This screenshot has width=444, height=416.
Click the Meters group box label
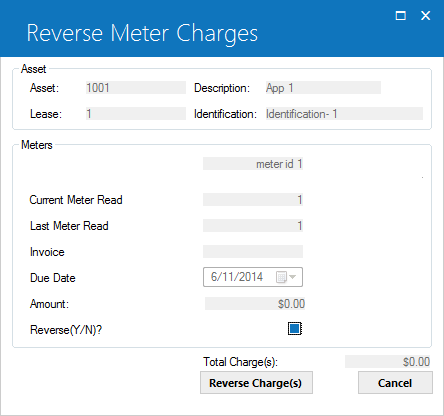point(37,145)
